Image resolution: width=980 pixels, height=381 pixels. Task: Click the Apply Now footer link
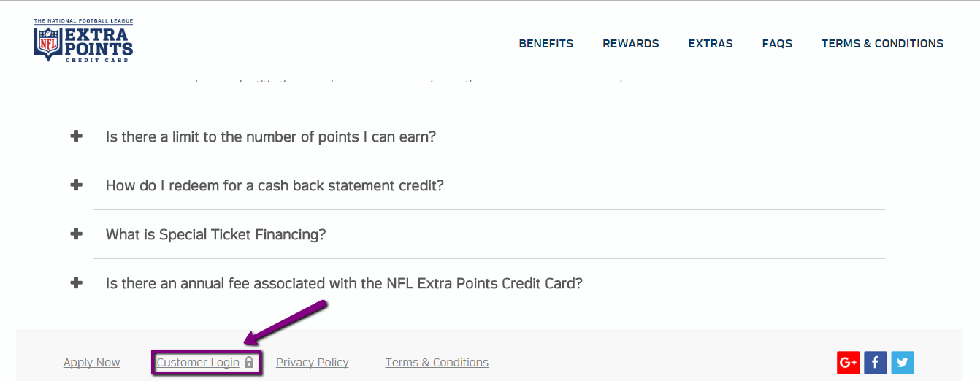[x=91, y=363]
